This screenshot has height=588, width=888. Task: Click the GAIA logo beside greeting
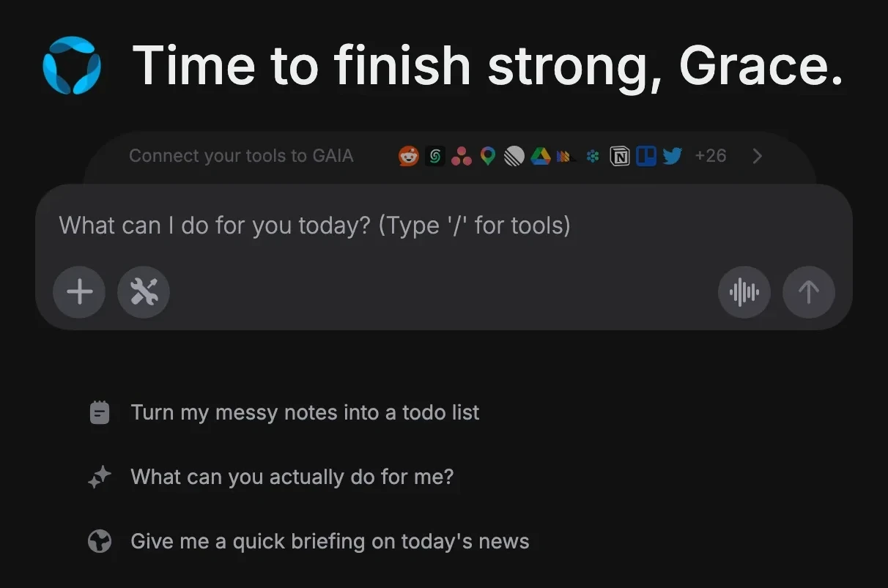[72, 66]
